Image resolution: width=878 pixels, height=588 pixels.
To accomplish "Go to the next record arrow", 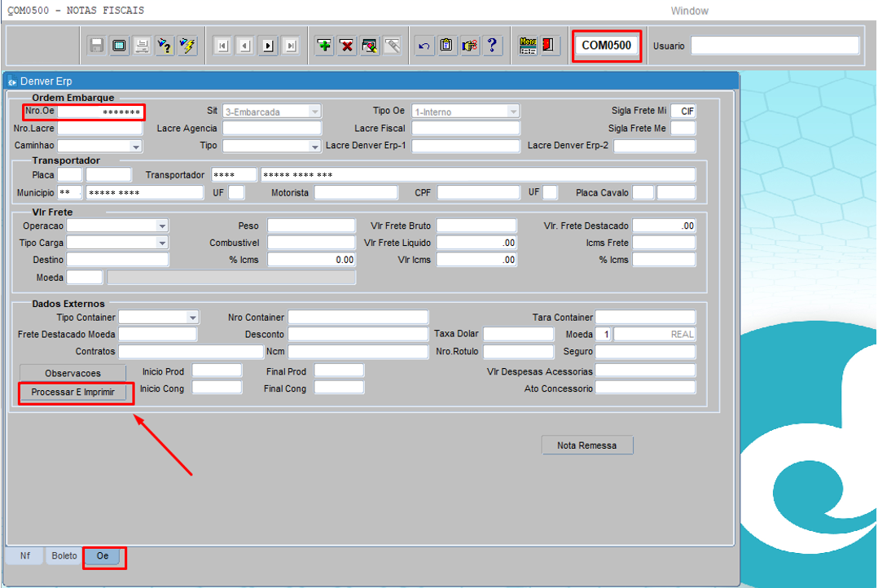I will point(268,46).
